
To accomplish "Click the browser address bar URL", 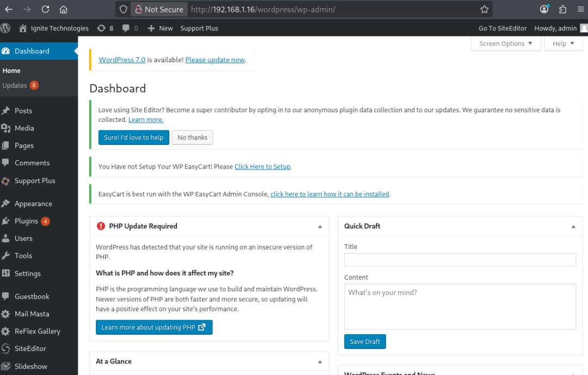I will click(262, 9).
